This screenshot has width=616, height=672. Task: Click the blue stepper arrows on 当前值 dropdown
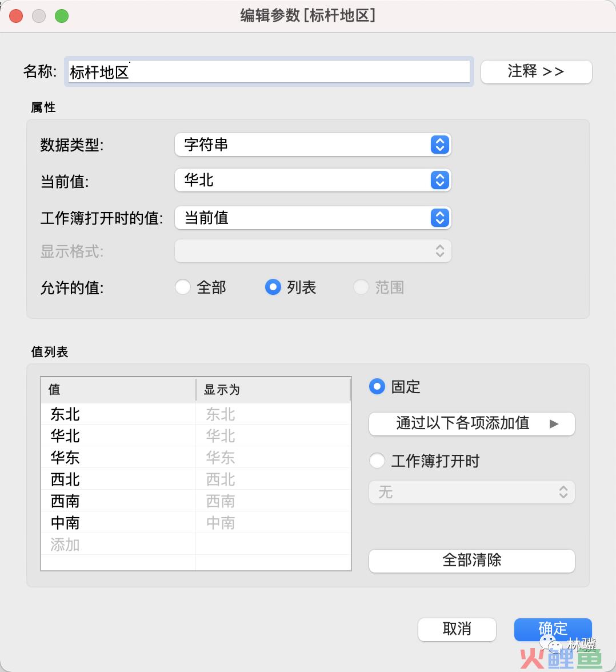(440, 180)
